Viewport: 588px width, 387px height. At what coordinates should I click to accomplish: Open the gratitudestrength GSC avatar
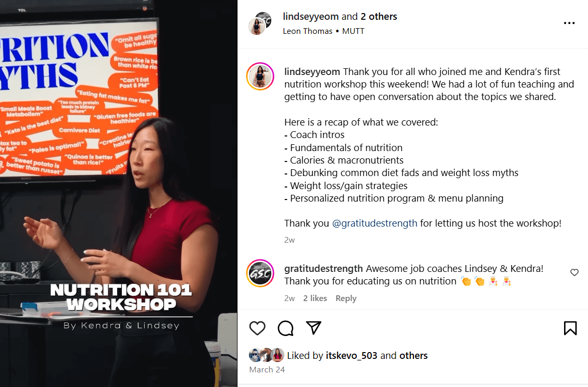click(x=260, y=273)
